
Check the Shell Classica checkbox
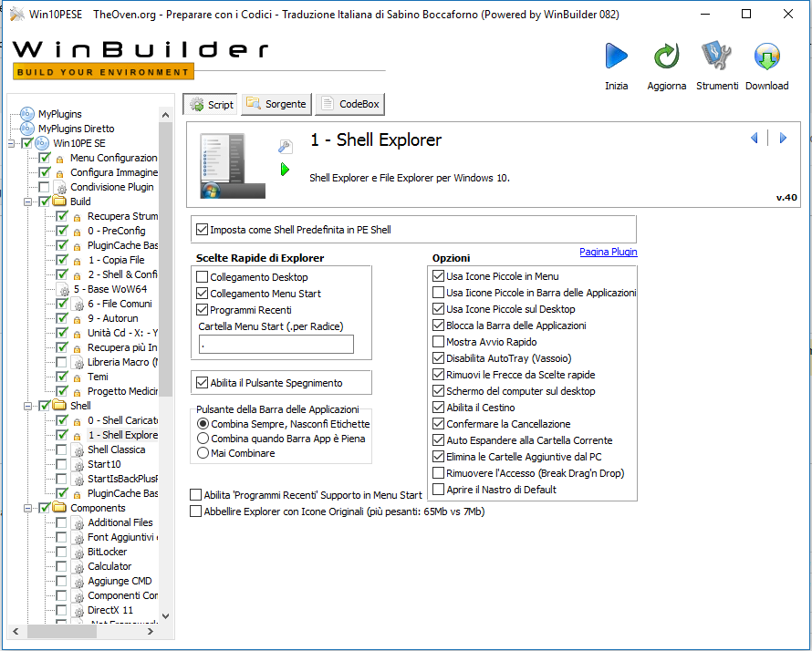point(61,449)
